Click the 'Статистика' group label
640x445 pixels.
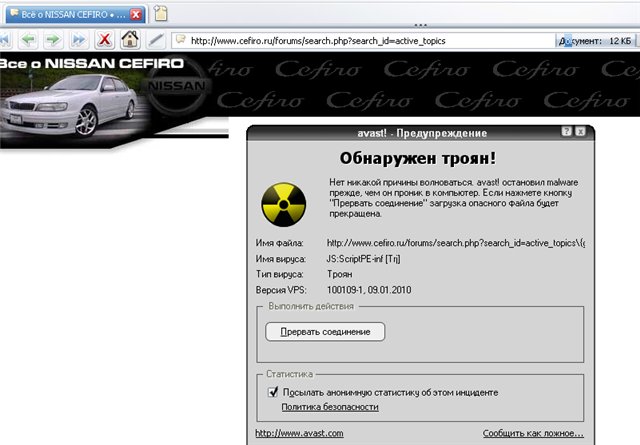289,374
